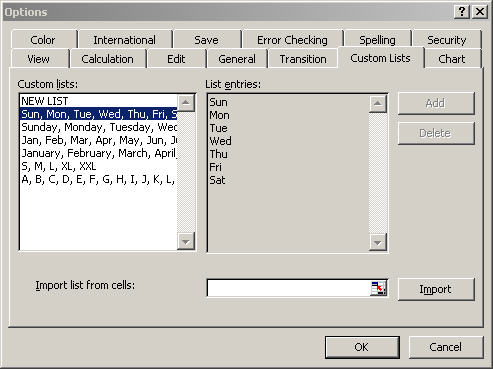Switch to the Spelling tab

point(377,40)
